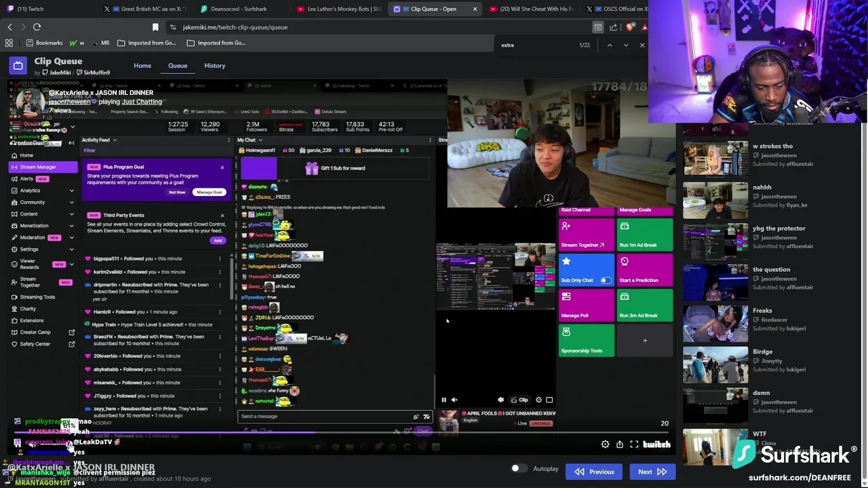The image size is (868, 488).
Task: Click the Manage Poll tile
Action: coord(587,304)
